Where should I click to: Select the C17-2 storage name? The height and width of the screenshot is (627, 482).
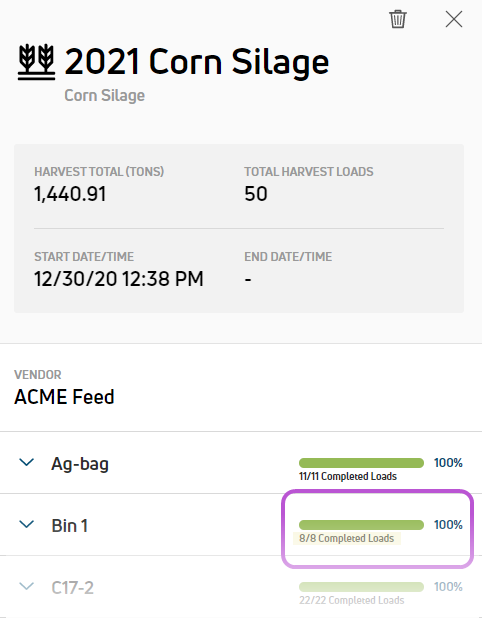(72, 587)
